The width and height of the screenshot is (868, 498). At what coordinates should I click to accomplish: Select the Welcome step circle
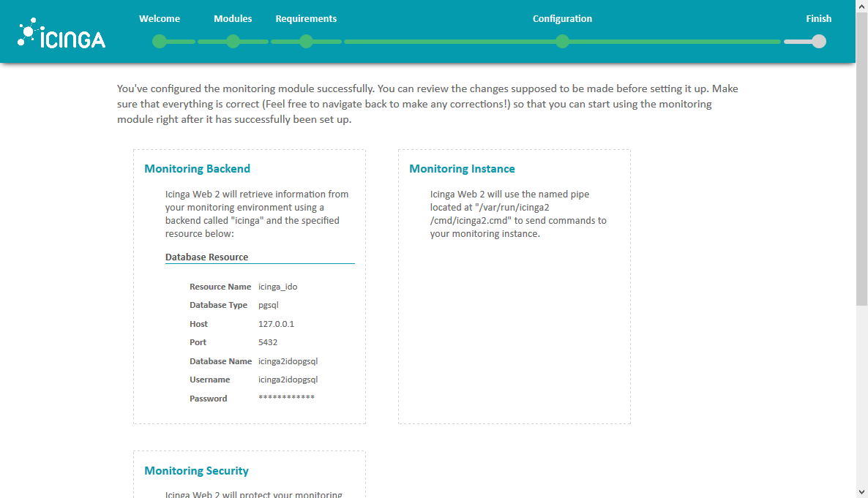[160, 42]
